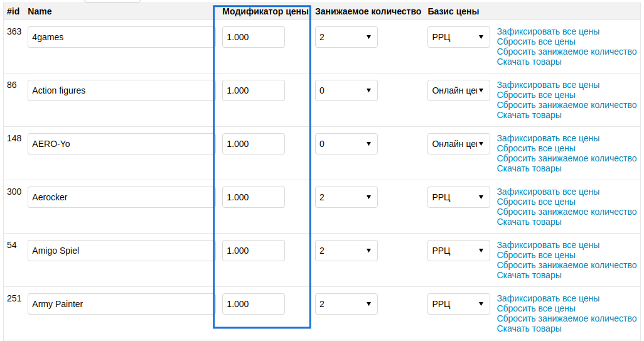The height and width of the screenshot is (341, 644).
Task: Click 'Сбросить все цены' for 4games row
Action: [536, 41]
